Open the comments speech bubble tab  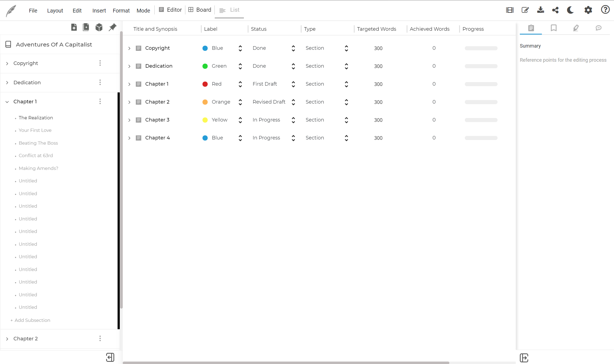598,28
